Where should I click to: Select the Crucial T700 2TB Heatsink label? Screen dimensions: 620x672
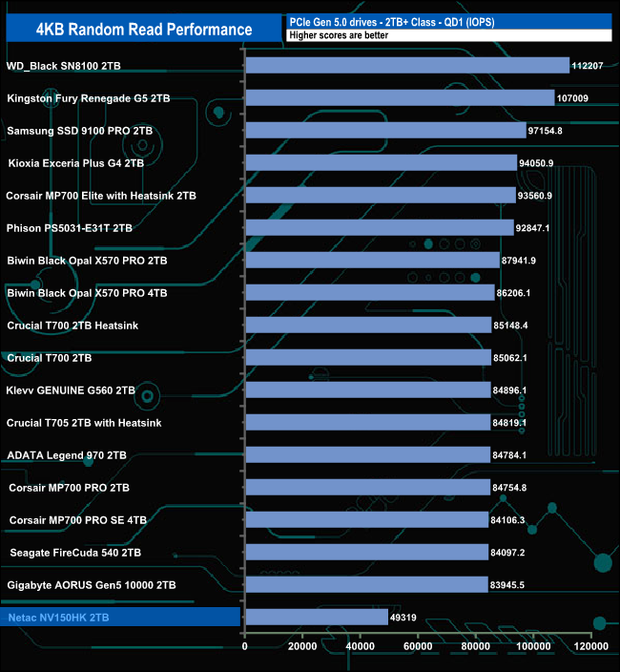[x=72, y=325]
